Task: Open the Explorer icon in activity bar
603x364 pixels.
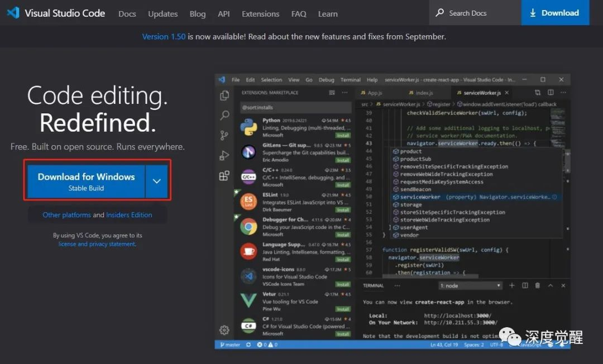Action: [224, 95]
